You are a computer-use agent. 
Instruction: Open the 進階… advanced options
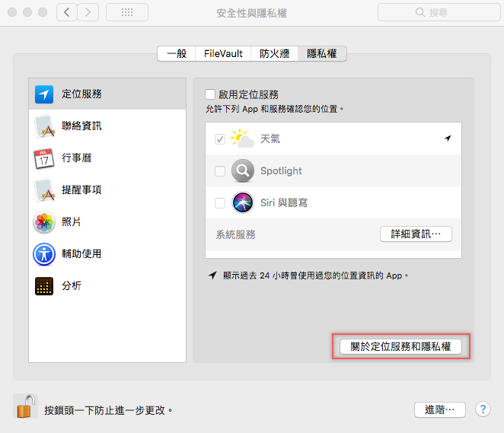(x=440, y=409)
